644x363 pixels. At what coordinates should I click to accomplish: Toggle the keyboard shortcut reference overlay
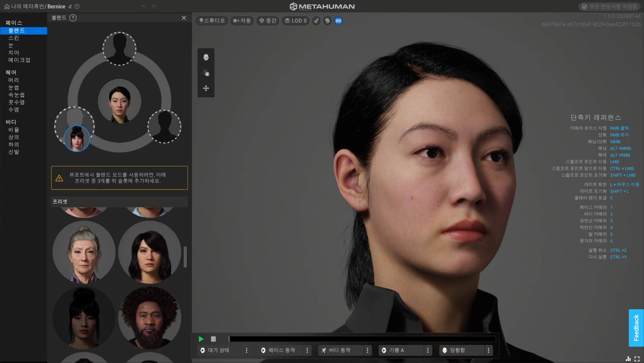coord(338,21)
